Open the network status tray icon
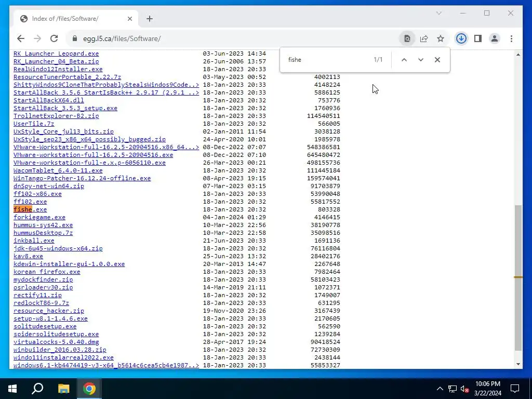Viewport: 532px width, 399px height. point(453,389)
